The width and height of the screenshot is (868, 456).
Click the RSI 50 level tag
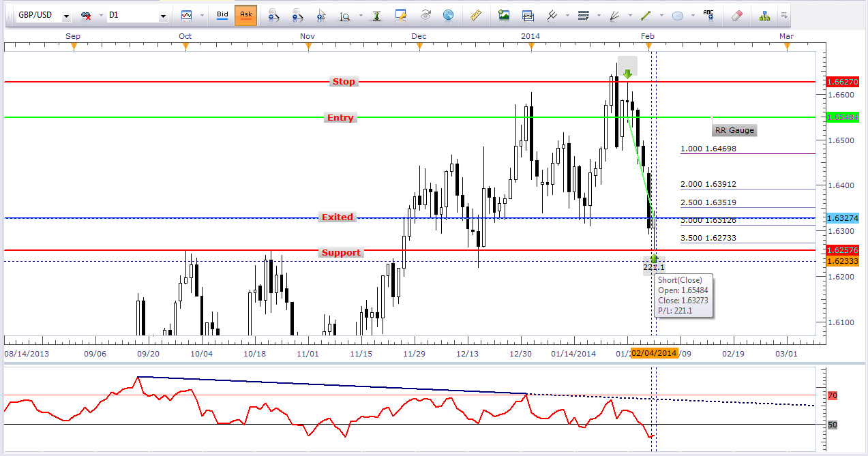(833, 425)
